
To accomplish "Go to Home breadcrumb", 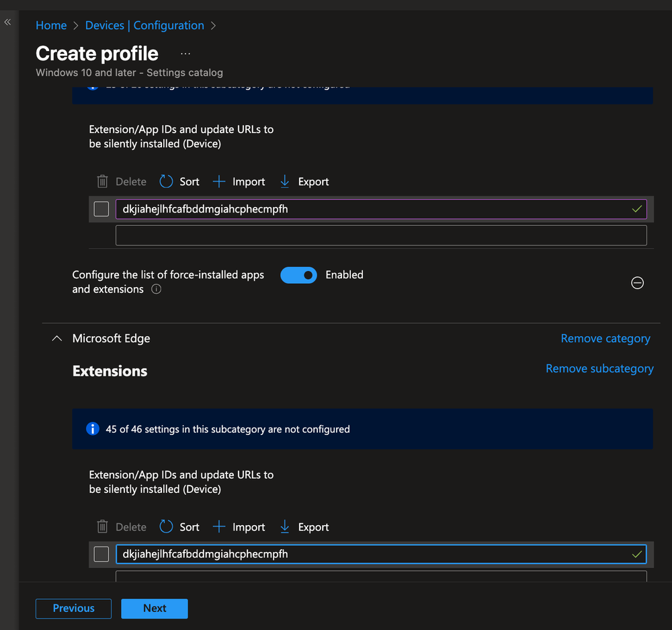I will pos(51,26).
